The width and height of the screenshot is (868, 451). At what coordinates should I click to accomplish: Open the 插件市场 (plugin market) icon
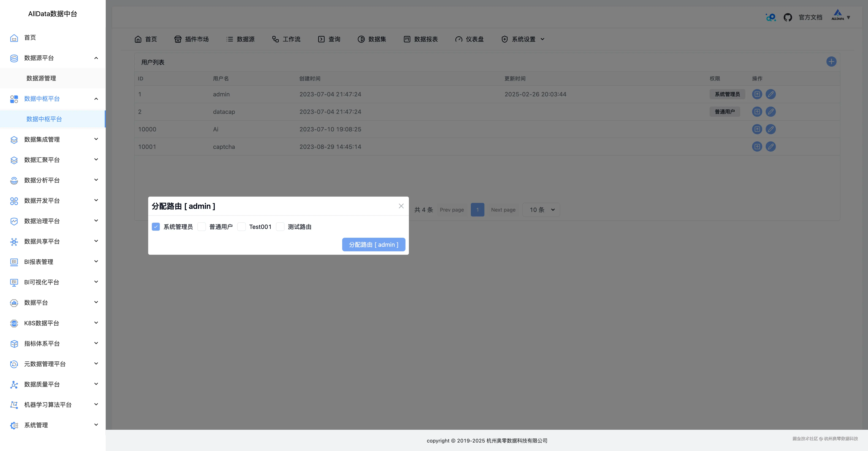pyautogui.click(x=178, y=39)
